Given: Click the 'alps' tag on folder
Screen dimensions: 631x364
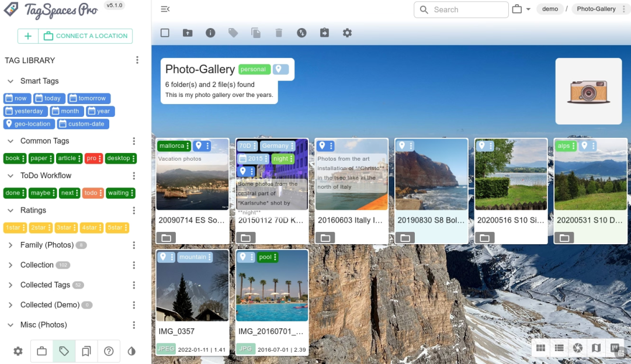Looking at the screenshot, I should coord(566,145).
